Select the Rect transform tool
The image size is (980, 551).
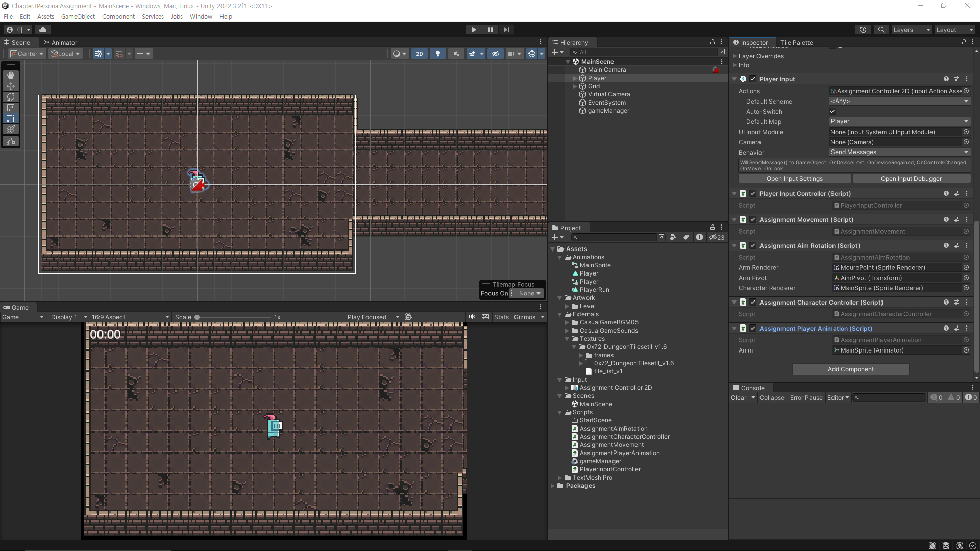pos(10,118)
